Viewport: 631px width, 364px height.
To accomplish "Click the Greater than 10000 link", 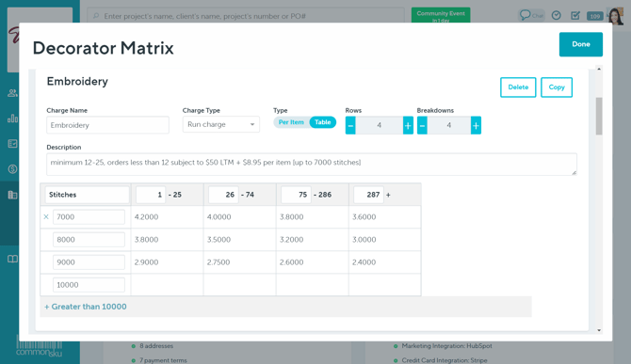I will click(86, 307).
